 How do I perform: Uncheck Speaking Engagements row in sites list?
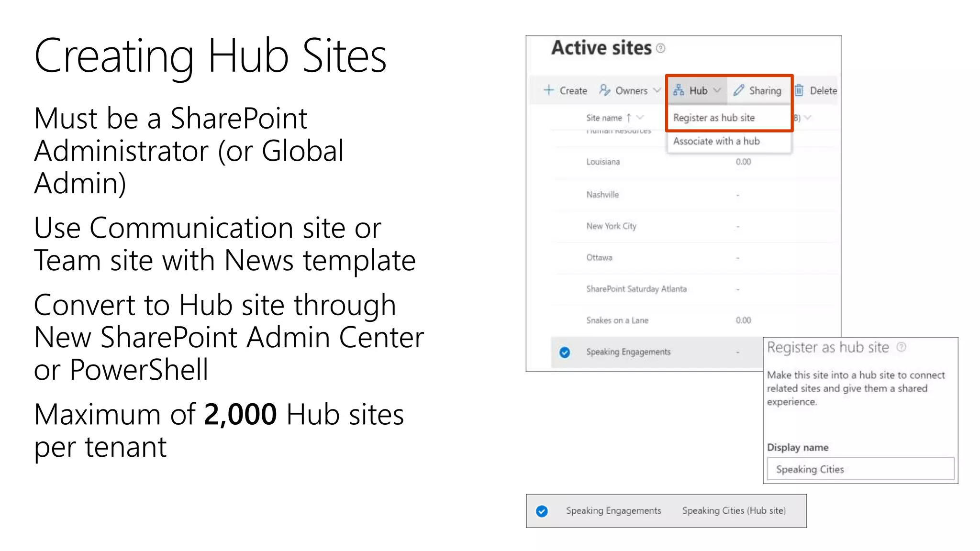pos(565,353)
